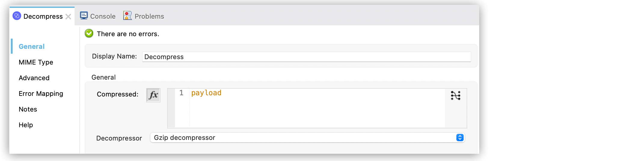Close the Decompress tab

(x=68, y=17)
